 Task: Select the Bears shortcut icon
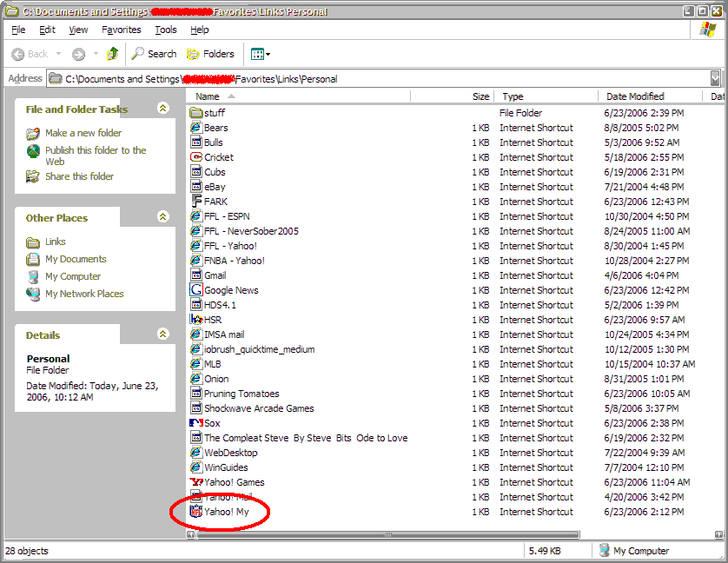(x=196, y=127)
